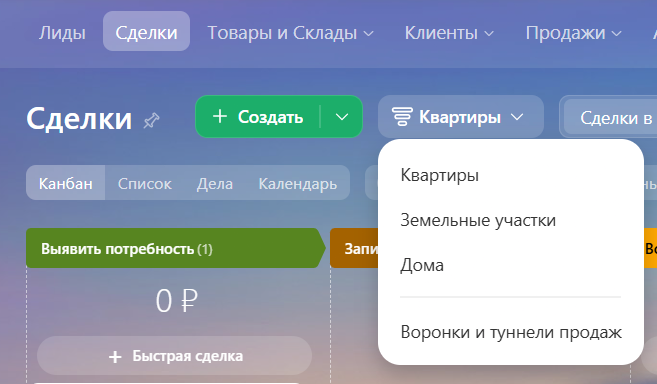Switch to the Дела view tab
The width and height of the screenshot is (657, 384).
point(215,183)
